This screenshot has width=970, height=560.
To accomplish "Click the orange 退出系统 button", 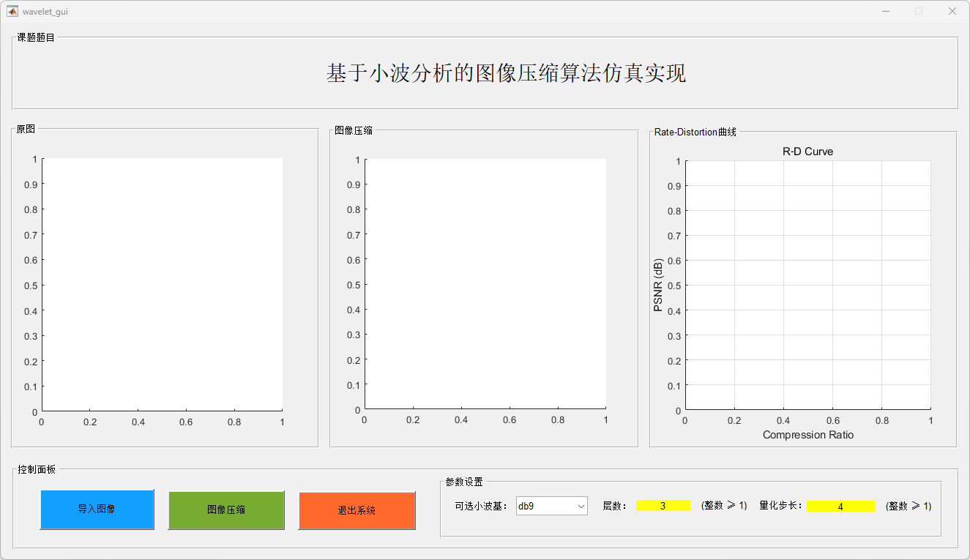I will 357,510.
